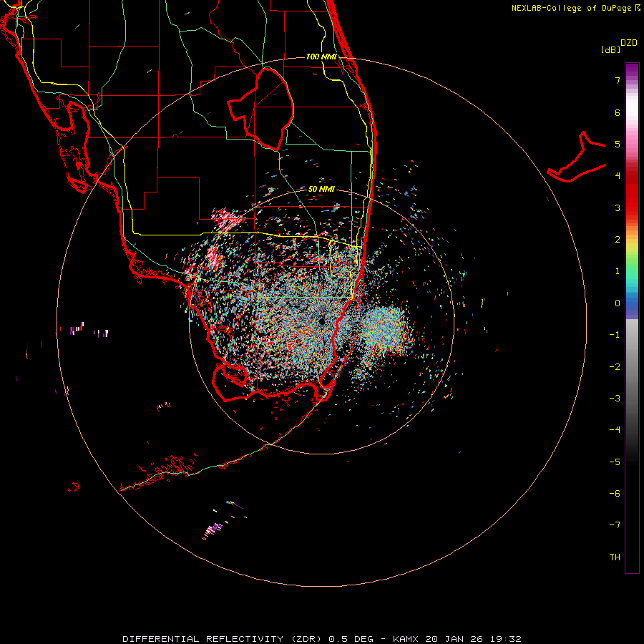Click the TH threshold label on color scale
This screenshot has width=644, height=644.
point(615,557)
